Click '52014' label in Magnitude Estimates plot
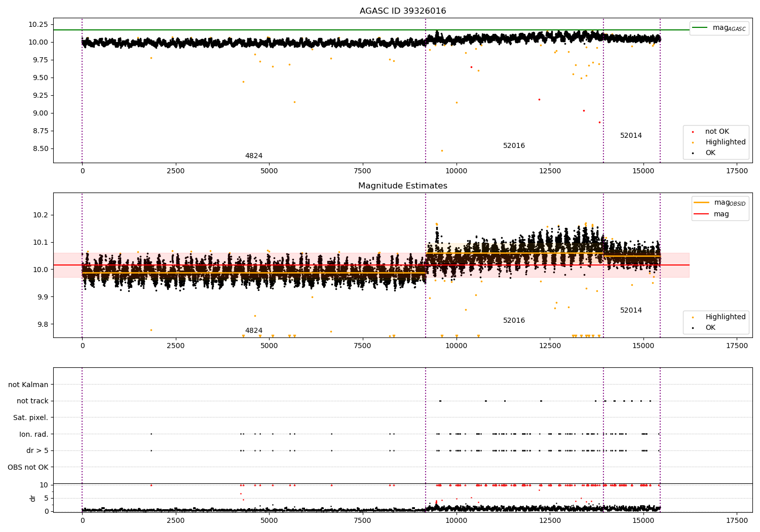This screenshot has height=532, width=760. click(x=631, y=311)
